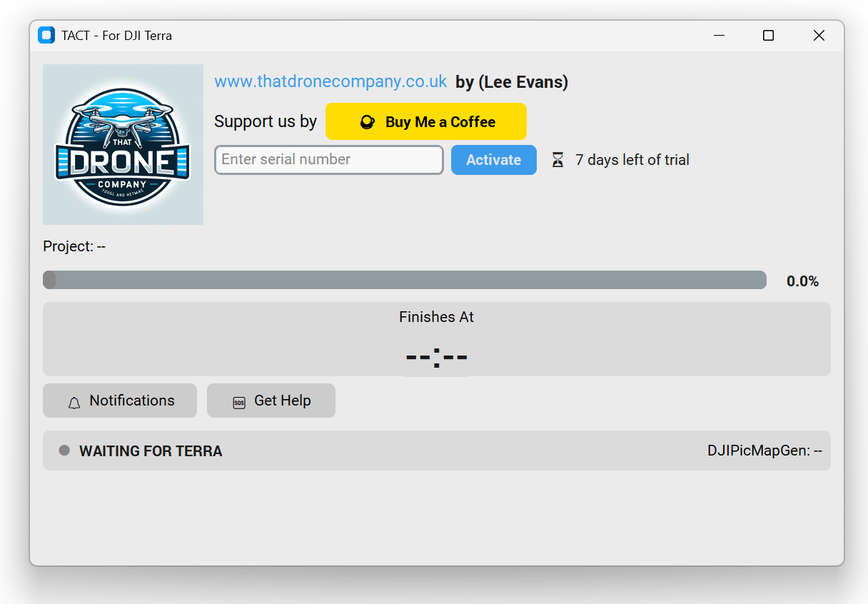
Task: Click the TACT app icon in title bar
Action: [x=46, y=35]
